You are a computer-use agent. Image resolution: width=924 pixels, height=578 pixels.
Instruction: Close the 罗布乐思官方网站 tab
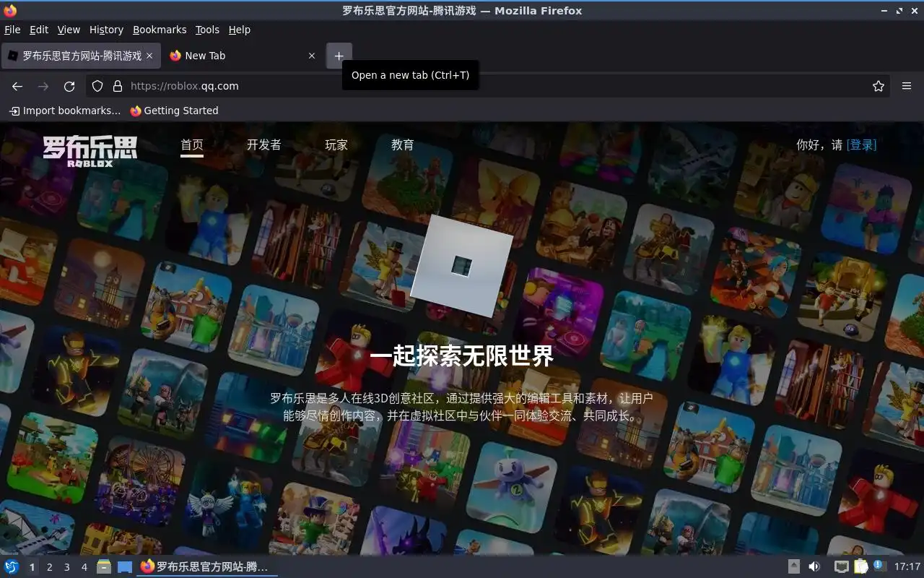(149, 56)
